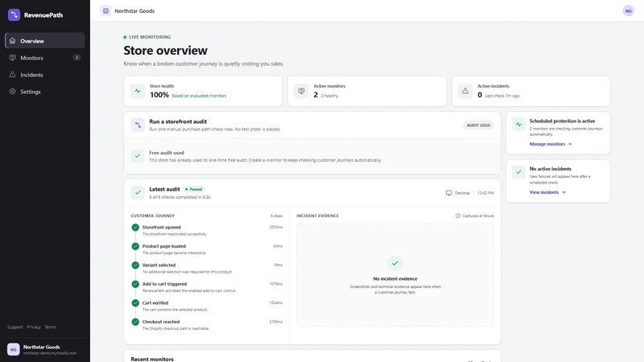The height and width of the screenshot is (362, 644).
Task: Click the 'INCIDENT EVIDENCE' section label
Action: (x=317, y=216)
